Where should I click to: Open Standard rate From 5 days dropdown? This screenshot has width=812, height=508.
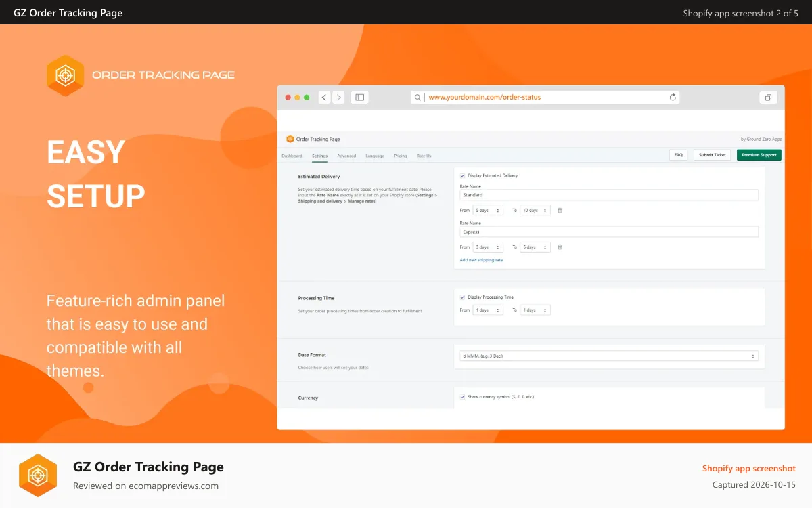click(488, 211)
